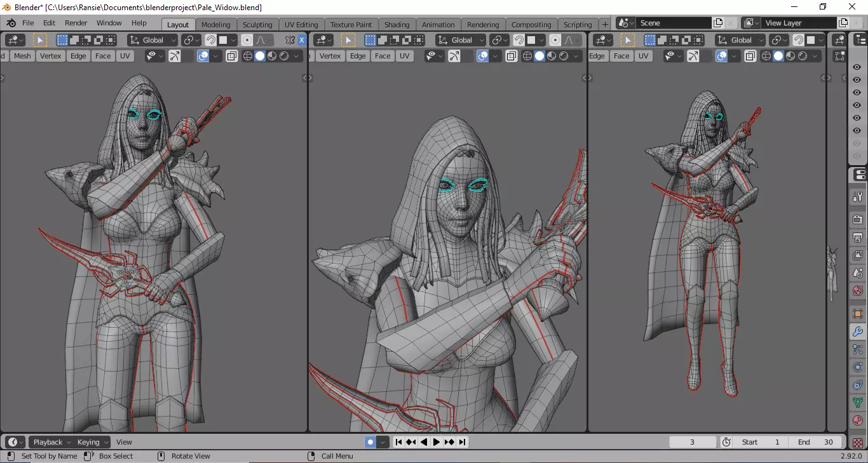The height and width of the screenshot is (463, 868).
Task: Open the Scene properties tab
Action: (858, 273)
